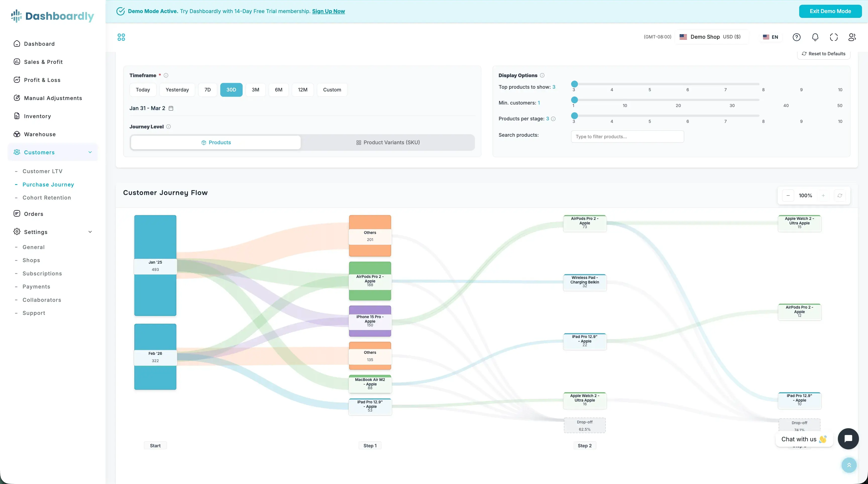Click the Exit Demo Mode button

(x=830, y=11)
